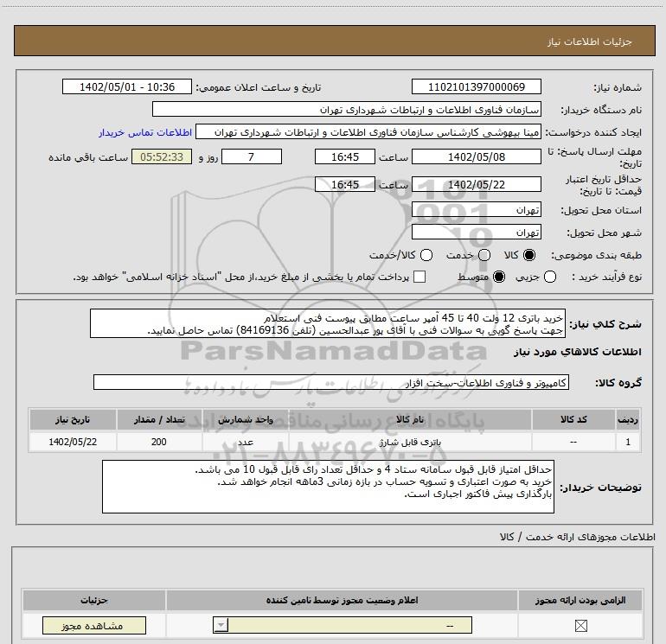The width and height of the screenshot is (666, 644).
Task: Click the response deadline time field 16:45
Action: (x=345, y=156)
